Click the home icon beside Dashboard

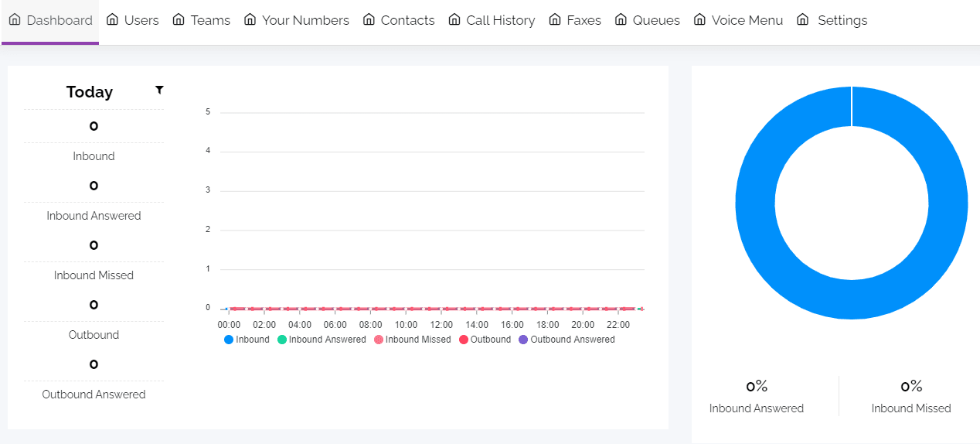click(x=15, y=19)
